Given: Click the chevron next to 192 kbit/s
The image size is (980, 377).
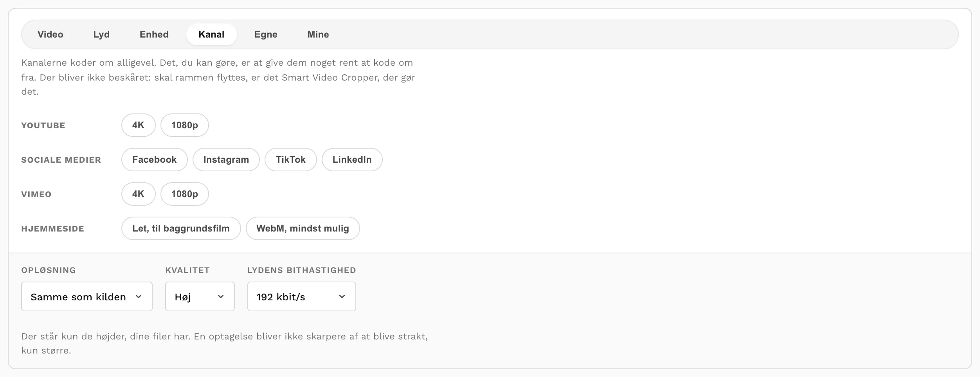Looking at the screenshot, I should [342, 297].
